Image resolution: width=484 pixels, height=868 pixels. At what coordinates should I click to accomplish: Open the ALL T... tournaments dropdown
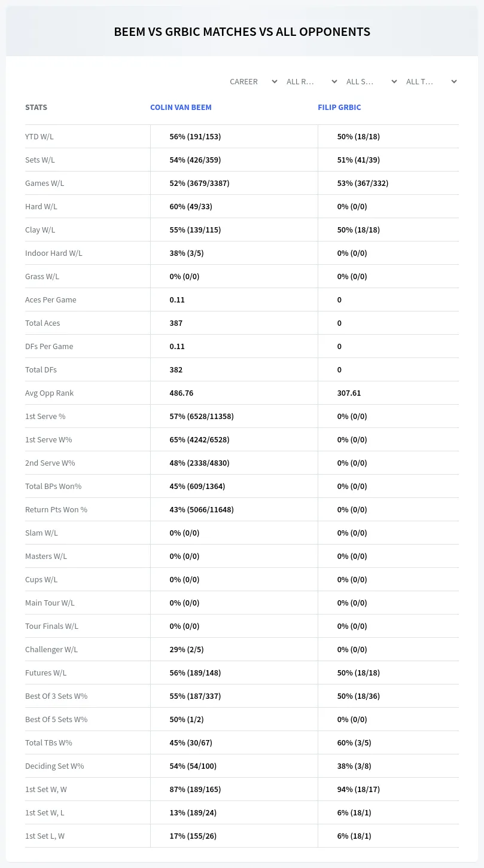click(x=431, y=82)
